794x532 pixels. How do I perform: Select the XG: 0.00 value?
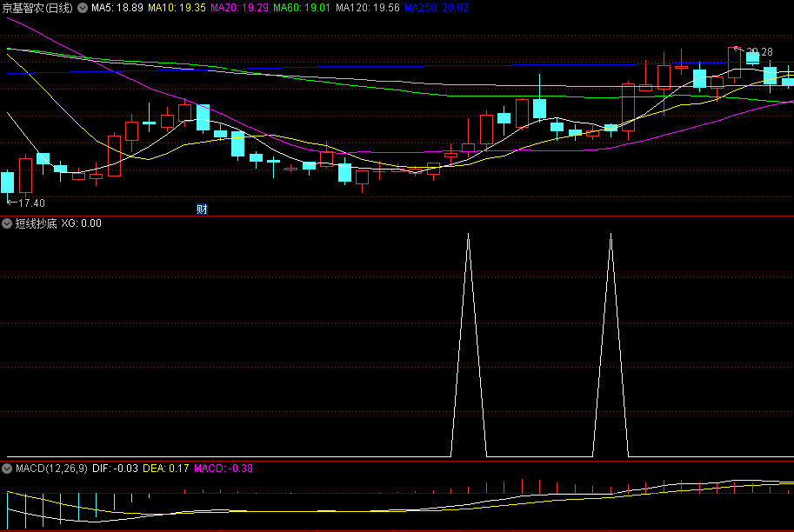click(x=82, y=223)
